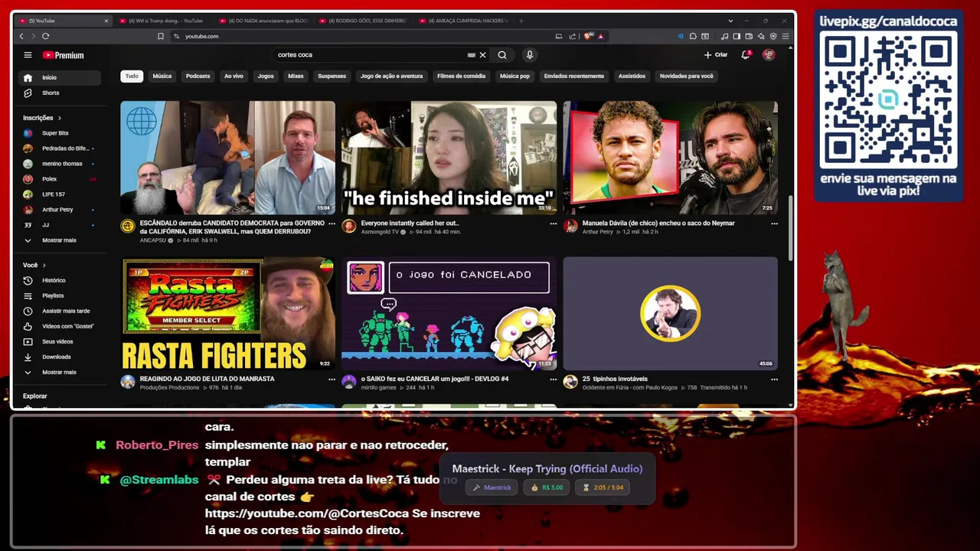Open the browser main menu
The width and height of the screenshot is (980, 551).
tap(786, 37)
